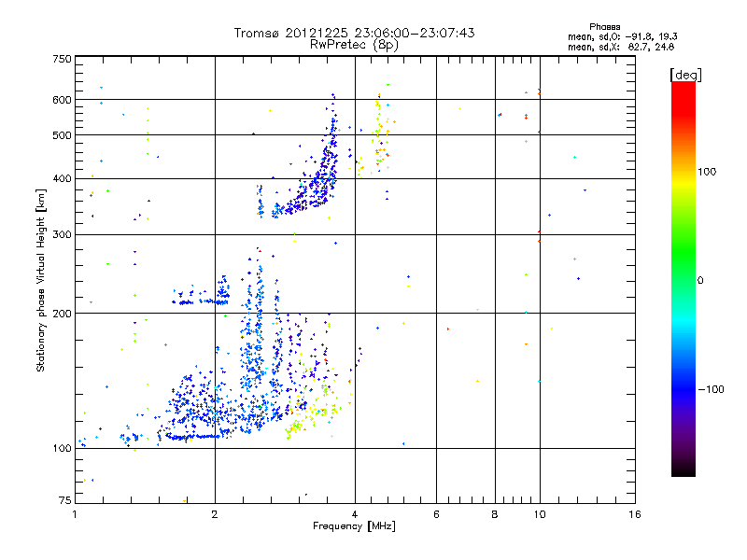
Task: Click the y-axis tick label '600'
Action: [62, 100]
